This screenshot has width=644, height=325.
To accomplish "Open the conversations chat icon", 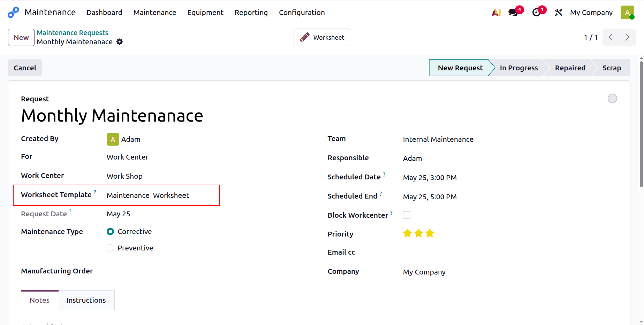I will 513,13.
